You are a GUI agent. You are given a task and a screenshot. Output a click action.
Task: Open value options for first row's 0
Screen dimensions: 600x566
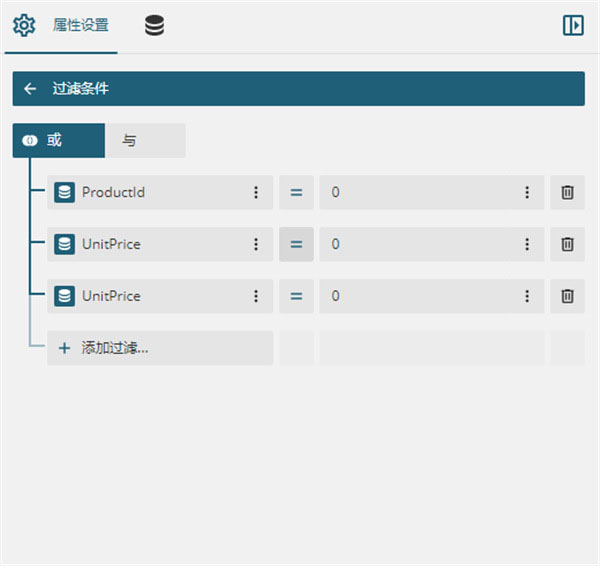pyautogui.click(x=527, y=192)
